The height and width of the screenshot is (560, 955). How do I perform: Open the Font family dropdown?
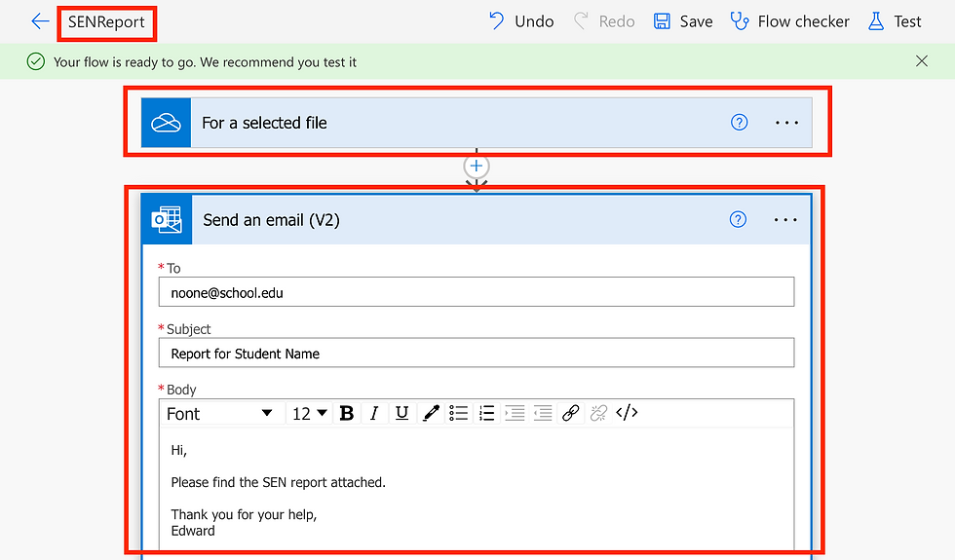point(219,413)
